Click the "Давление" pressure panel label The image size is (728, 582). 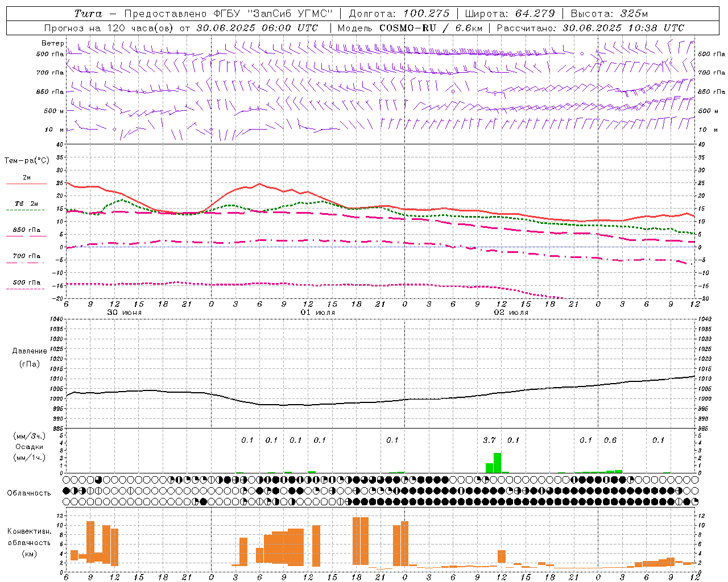(x=30, y=351)
